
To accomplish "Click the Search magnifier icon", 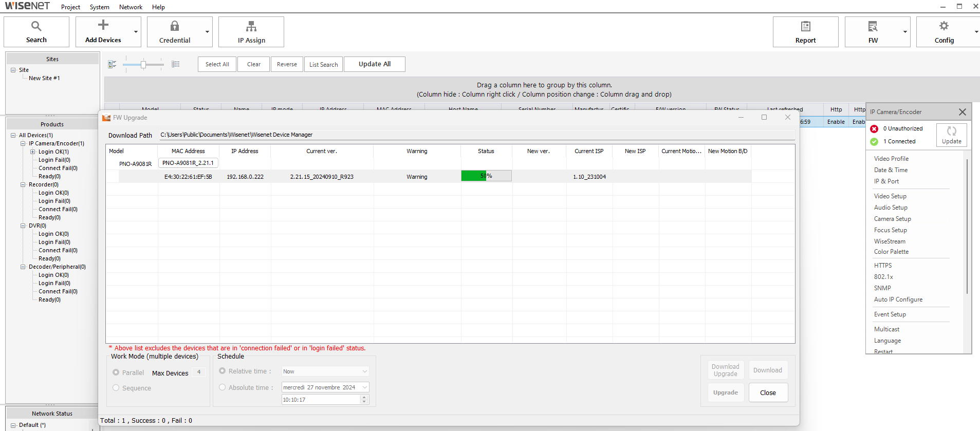I will tap(36, 26).
